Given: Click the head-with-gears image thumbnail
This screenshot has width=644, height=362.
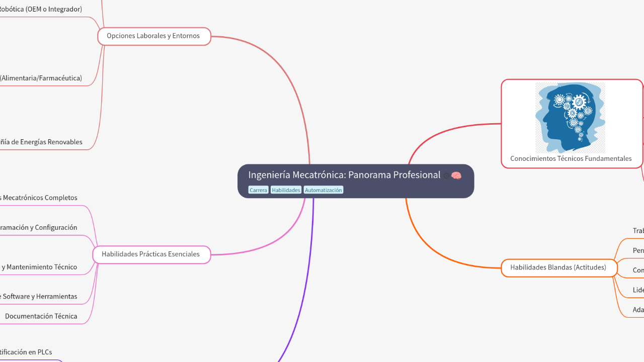Looking at the screenshot, I should click(570, 117).
